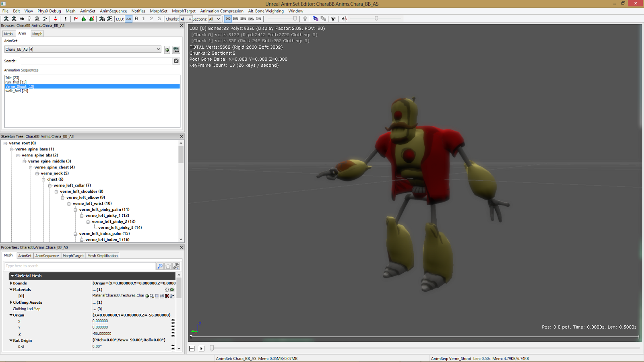Select the Idle [23] animation sequence
This screenshot has height=362, width=644.
(92, 78)
